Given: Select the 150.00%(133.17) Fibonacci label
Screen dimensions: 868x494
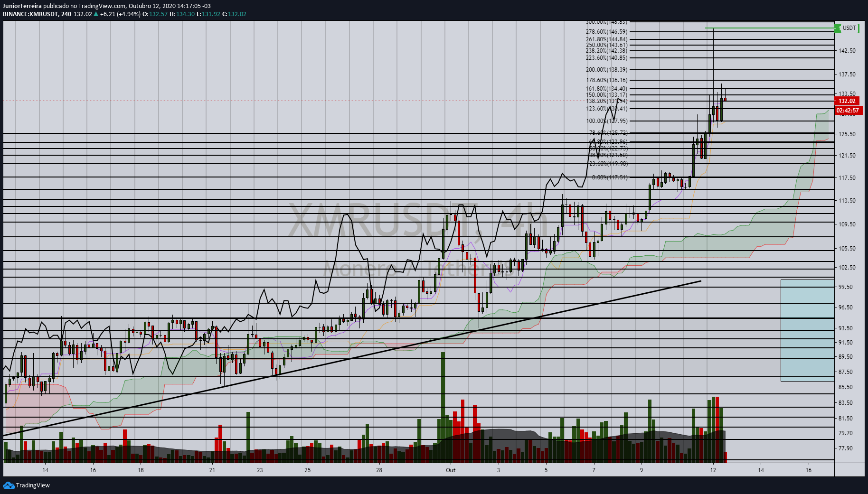Looking at the screenshot, I should 606,95.
